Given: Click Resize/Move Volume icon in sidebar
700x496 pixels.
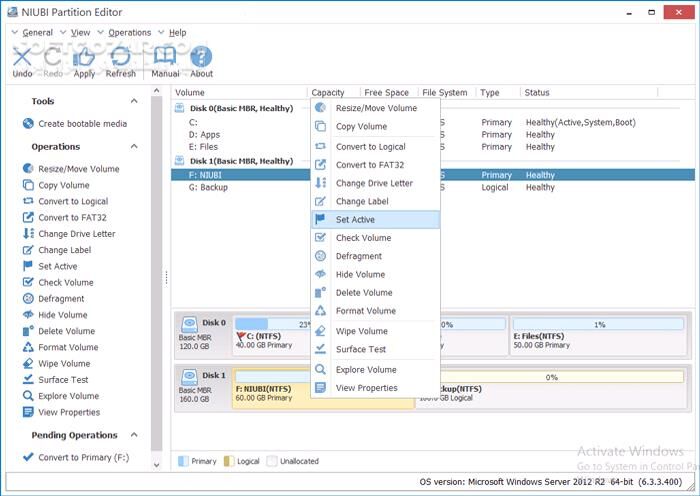Looking at the screenshot, I should [x=28, y=169].
